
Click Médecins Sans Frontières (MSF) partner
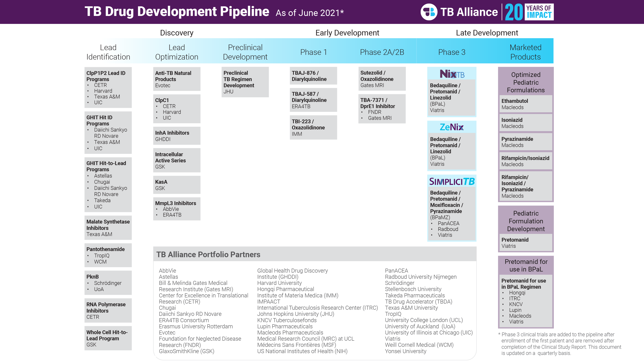(x=296, y=345)
